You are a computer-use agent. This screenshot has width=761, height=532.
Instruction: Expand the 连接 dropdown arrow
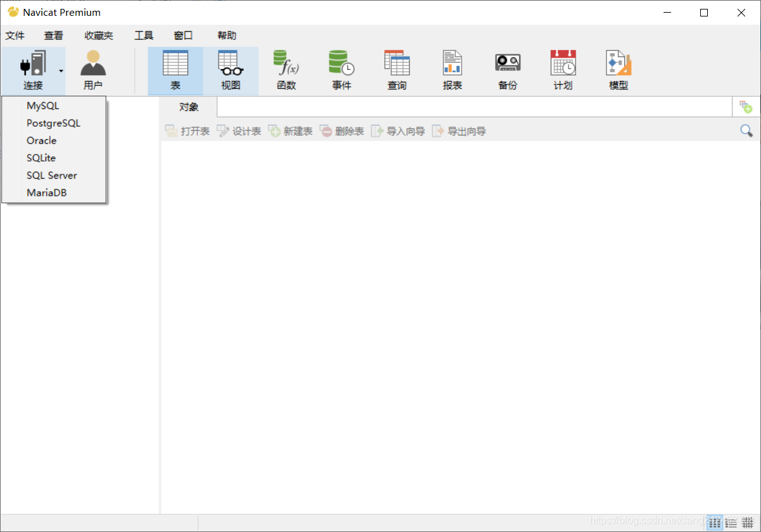tap(61, 71)
